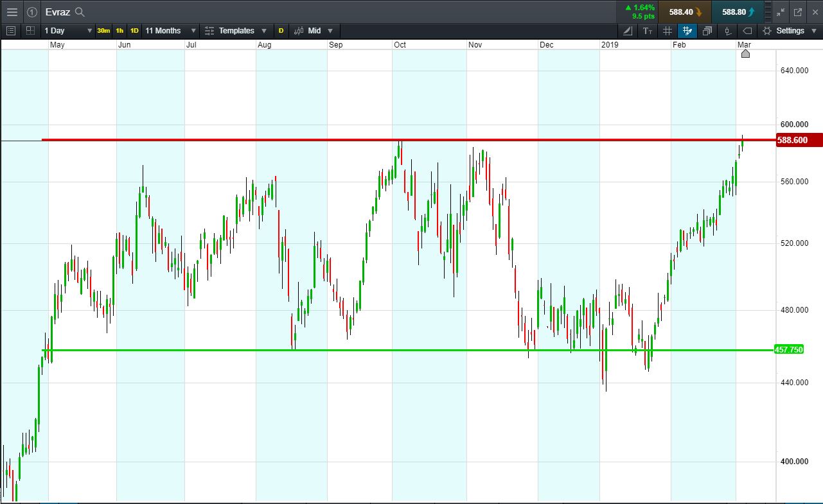823x504 pixels.
Task: Select the 1D quick interval
Action: pos(134,30)
